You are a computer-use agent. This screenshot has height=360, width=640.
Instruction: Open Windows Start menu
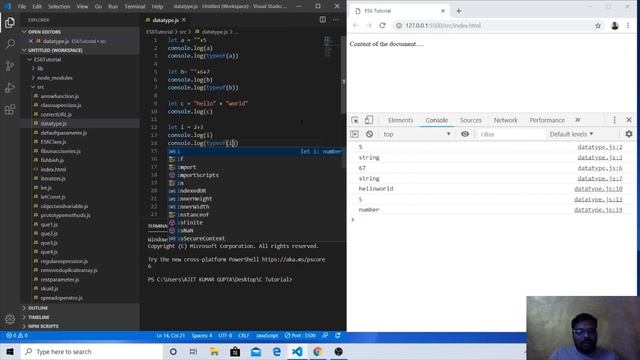(10, 351)
